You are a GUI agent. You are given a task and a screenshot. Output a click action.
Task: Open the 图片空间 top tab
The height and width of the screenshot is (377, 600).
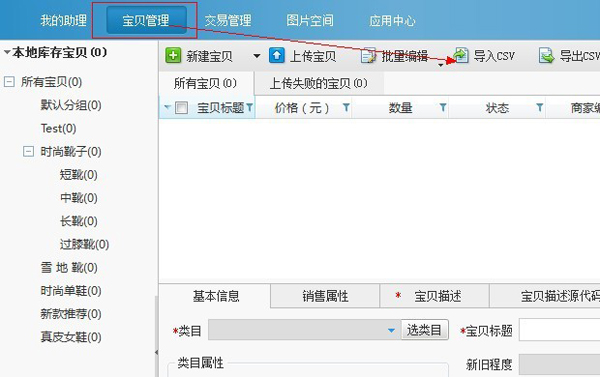click(x=310, y=20)
